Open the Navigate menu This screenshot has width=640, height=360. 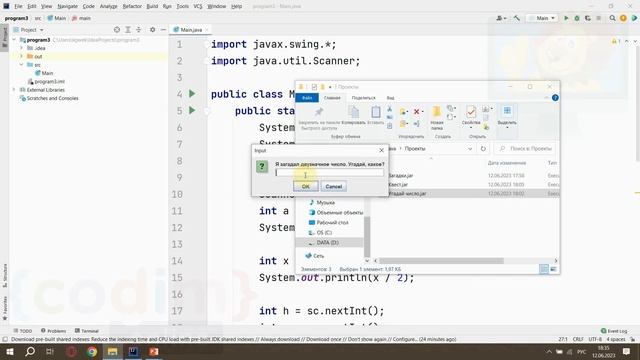coord(67,6)
